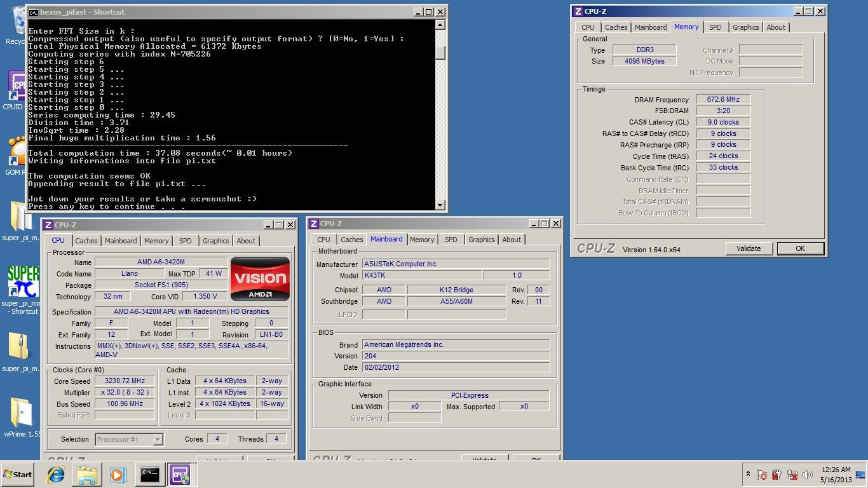Open the super_pi_mod Shortcut desktop icon
868x488 pixels.
click(x=22, y=281)
